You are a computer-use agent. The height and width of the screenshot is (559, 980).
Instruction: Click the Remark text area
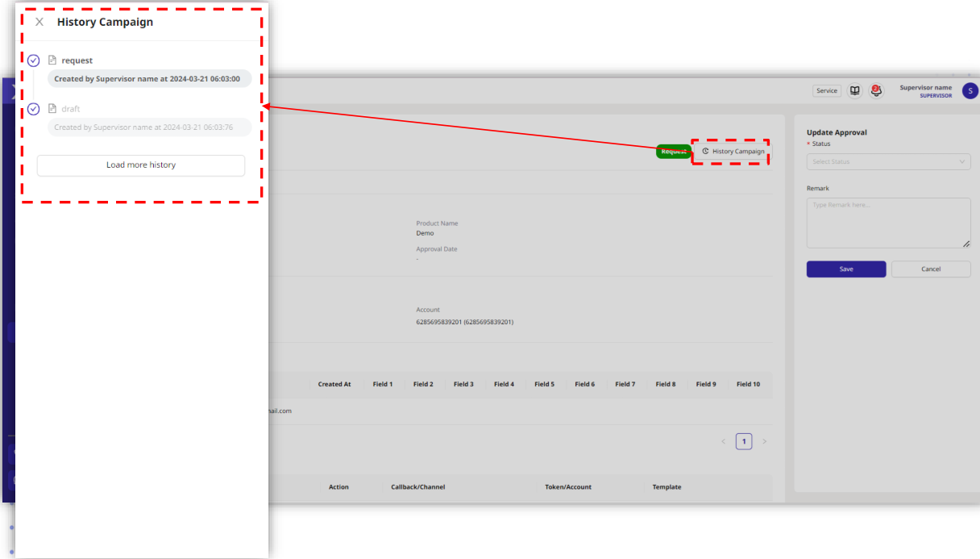click(888, 223)
